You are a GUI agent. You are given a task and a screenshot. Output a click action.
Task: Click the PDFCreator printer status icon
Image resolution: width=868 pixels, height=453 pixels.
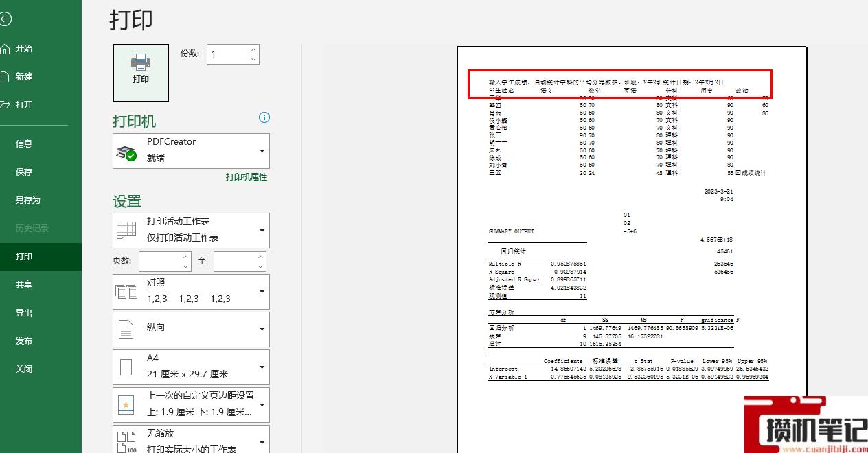click(126, 153)
